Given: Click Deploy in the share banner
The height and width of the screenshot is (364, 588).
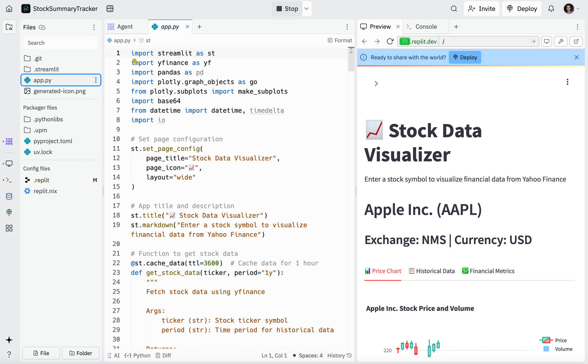Looking at the screenshot, I should coord(465,57).
